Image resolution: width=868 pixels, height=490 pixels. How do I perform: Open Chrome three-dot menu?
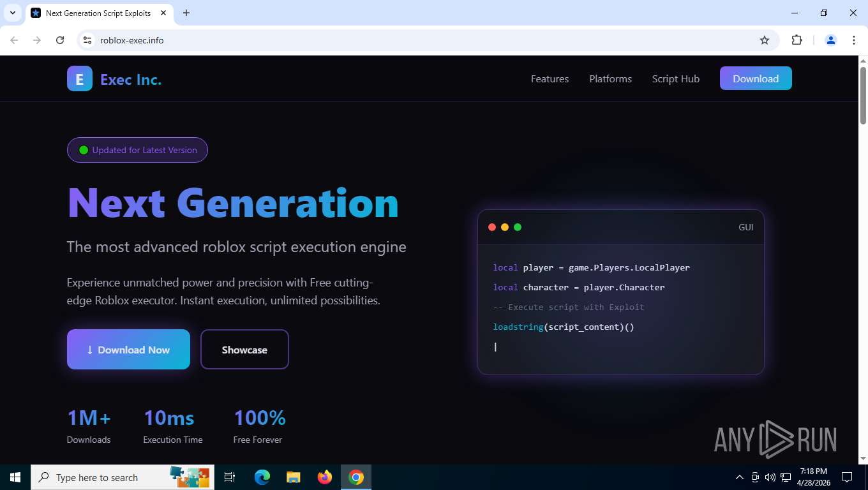(x=854, y=40)
